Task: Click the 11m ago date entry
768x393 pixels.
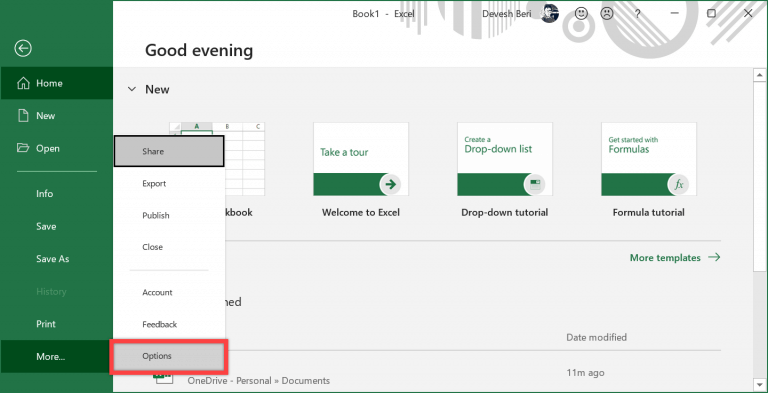Action: [585, 373]
